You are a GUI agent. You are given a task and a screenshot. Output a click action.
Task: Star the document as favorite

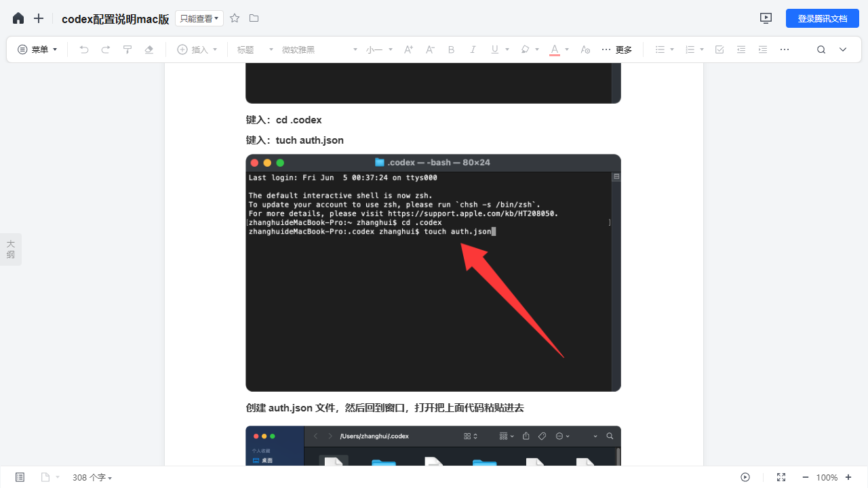[x=235, y=18]
